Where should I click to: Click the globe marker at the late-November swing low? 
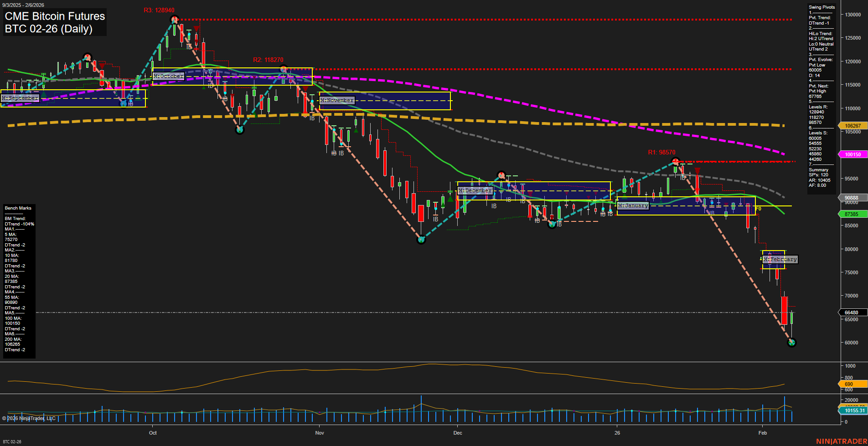coord(422,239)
